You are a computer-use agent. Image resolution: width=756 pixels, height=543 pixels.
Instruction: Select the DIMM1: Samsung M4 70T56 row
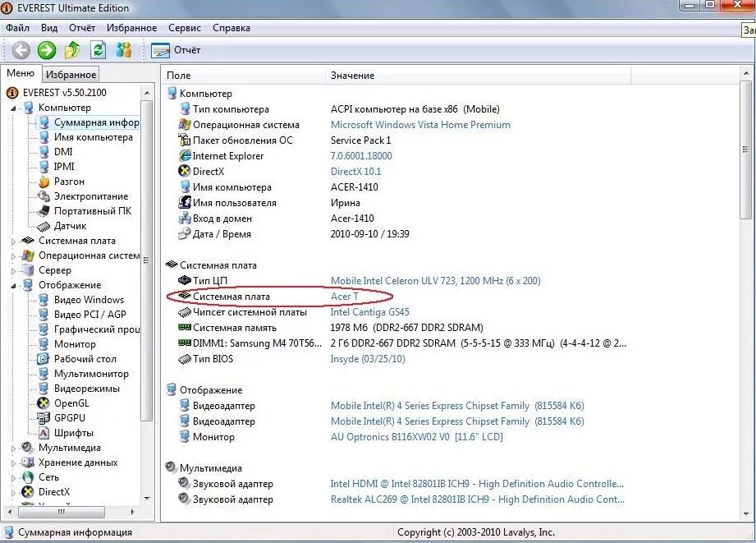click(401, 343)
